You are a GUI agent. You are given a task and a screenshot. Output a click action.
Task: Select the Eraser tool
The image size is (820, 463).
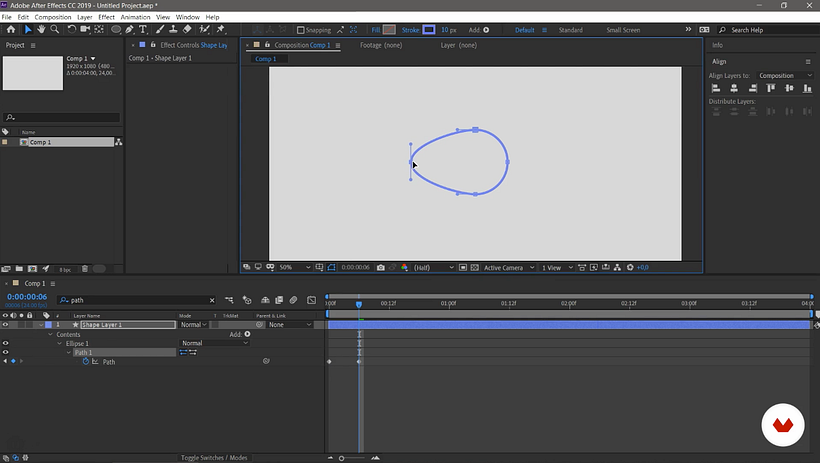[187, 30]
